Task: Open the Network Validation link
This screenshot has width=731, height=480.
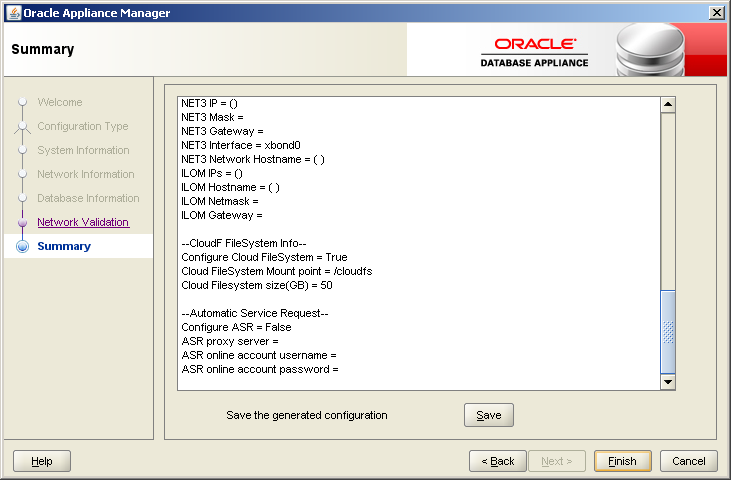Action: pyautogui.click(x=83, y=222)
